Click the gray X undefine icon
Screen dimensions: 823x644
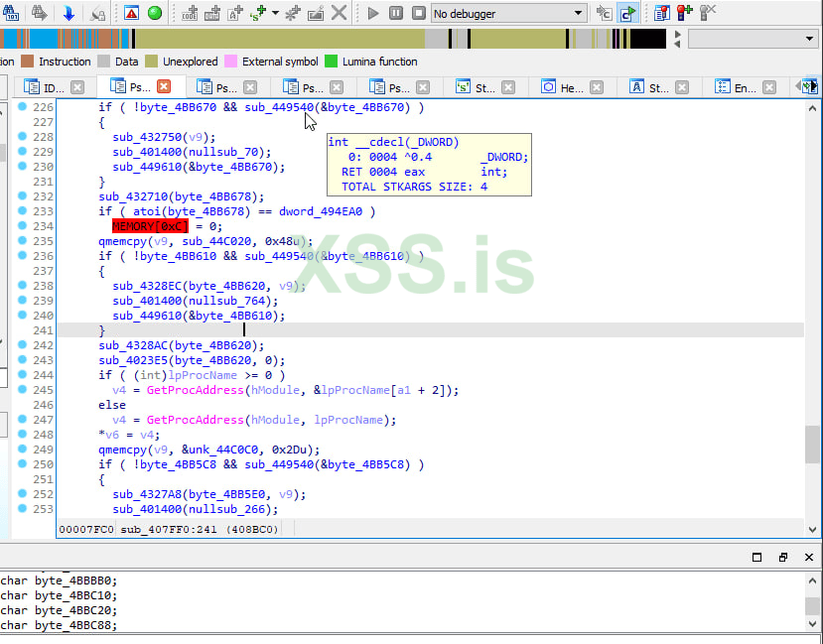[x=340, y=13]
